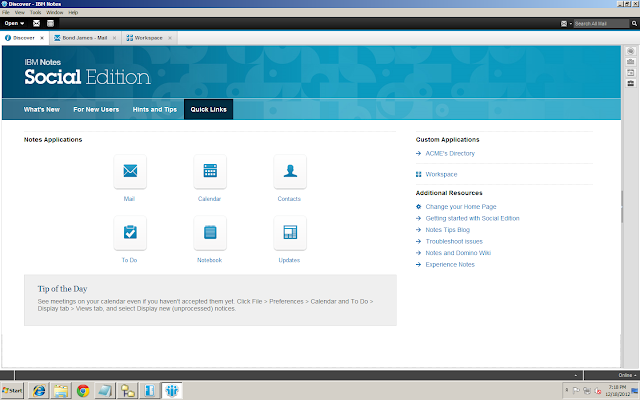The height and width of the screenshot is (400, 640).
Task: Open Getting started with Social Edition link
Action: (x=472, y=218)
